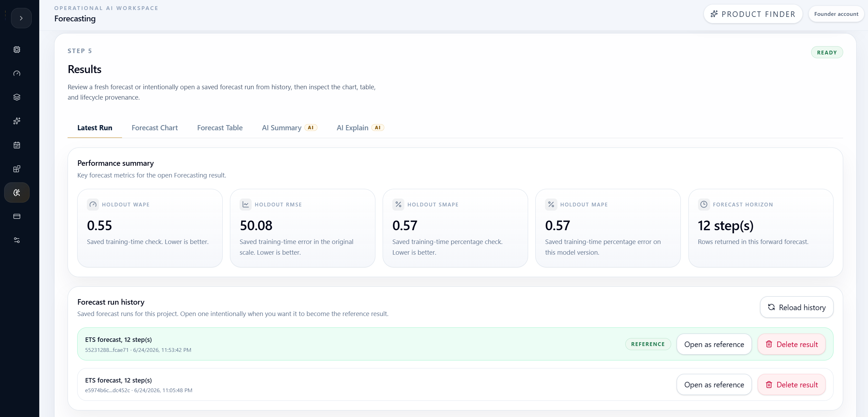Image resolution: width=868 pixels, height=417 pixels.
Task: Click the Holdout WAPE gauge icon
Action: point(93,204)
